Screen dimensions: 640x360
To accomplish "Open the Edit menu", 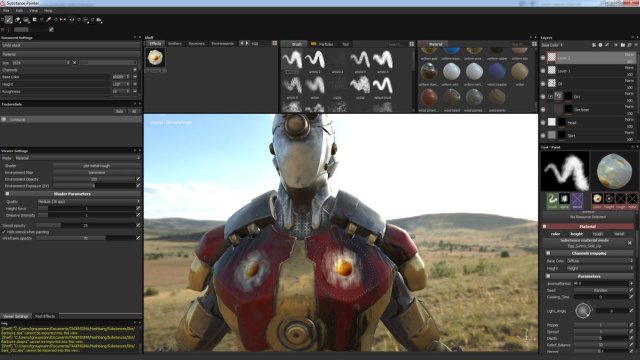I will click(19, 11).
